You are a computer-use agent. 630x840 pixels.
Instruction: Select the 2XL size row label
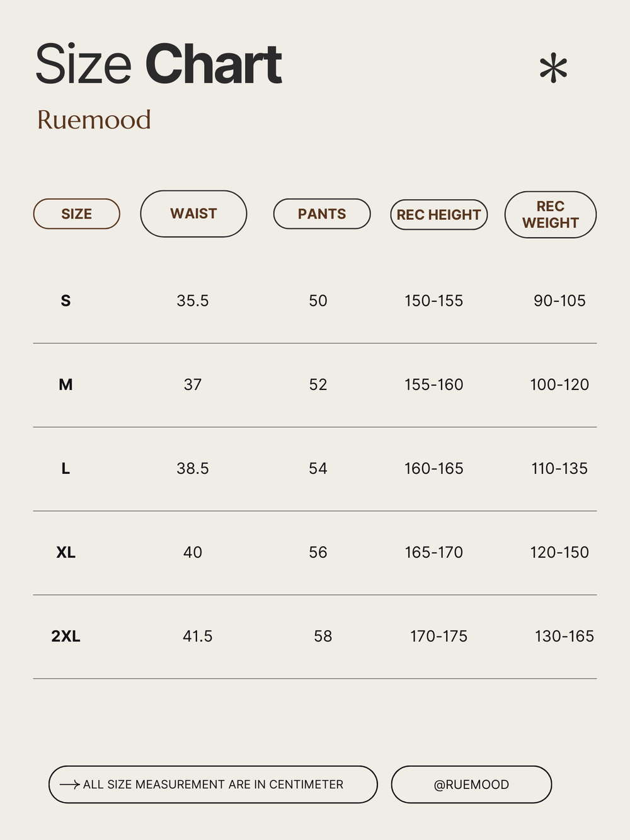pyautogui.click(x=66, y=636)
